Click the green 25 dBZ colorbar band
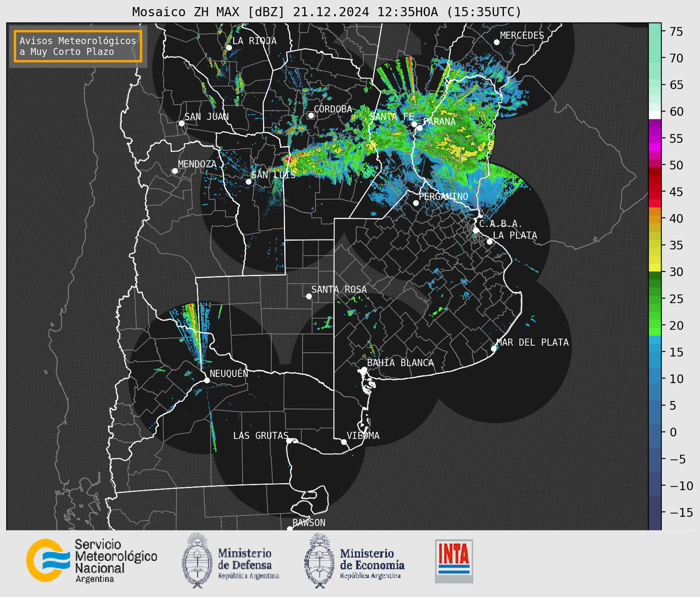The width and height of the screenshot is (700, 597). (655, 299)
